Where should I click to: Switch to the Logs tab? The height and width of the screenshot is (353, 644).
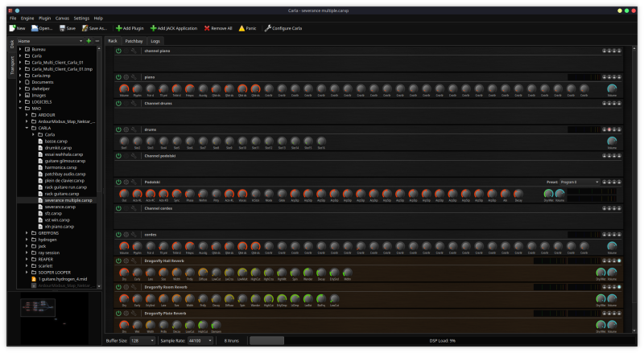pyautogui.click(x=155, y=41)
